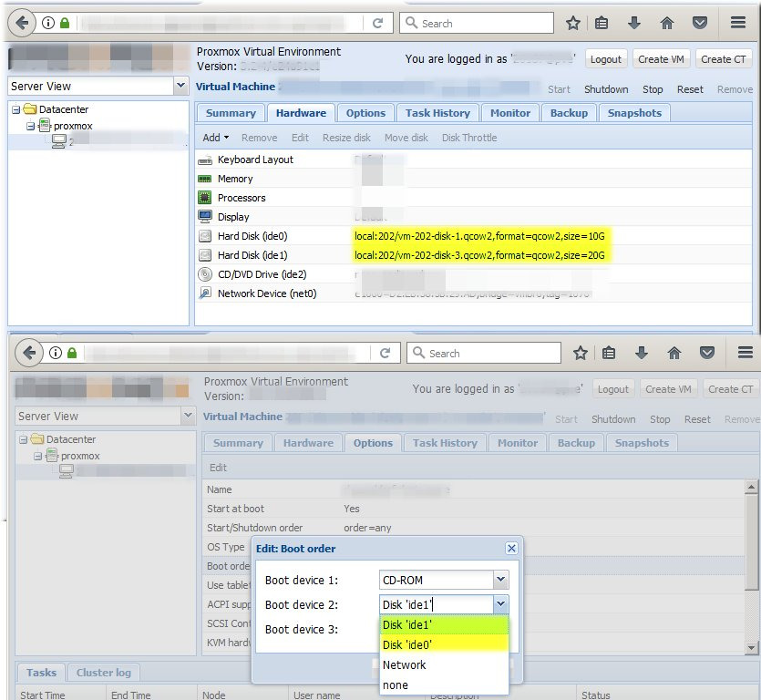The width and height of the screenshot is (761, 700).
Task: Select the Display hardware row
Action: tap(474, 217)
